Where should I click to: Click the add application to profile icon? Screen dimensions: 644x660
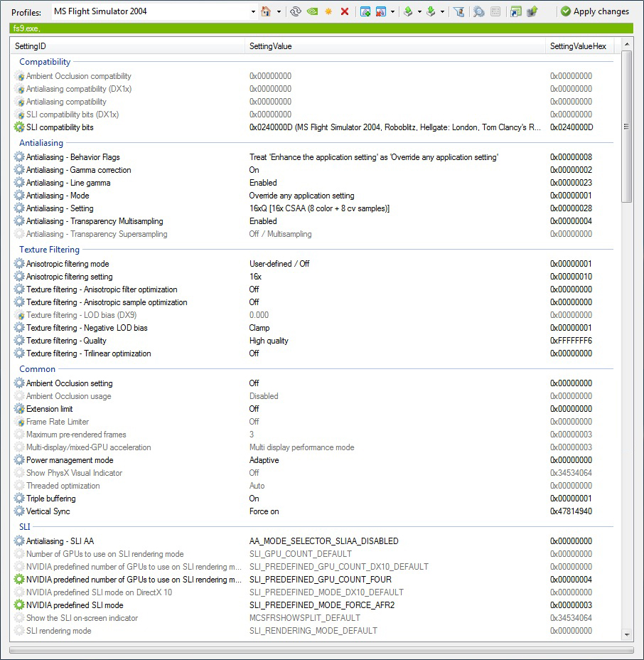365,12
